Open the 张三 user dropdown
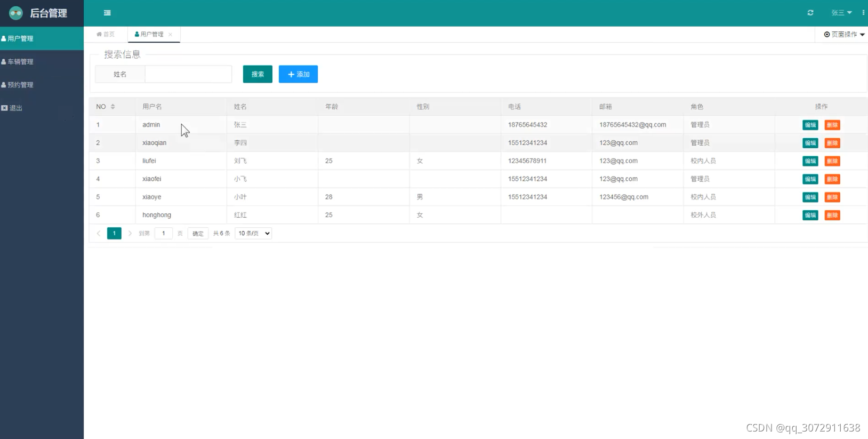The height and width of the screenshot is (439, 868). coord(841,13)
